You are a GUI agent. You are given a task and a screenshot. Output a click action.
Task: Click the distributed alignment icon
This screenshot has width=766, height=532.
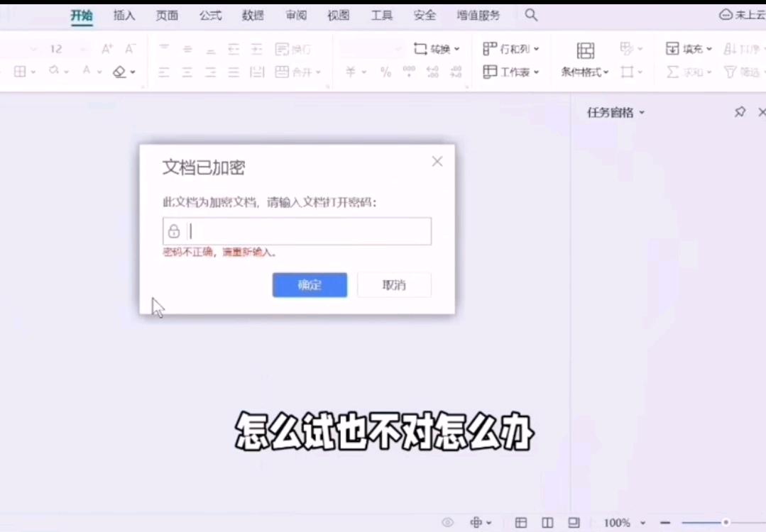point(257,72)
